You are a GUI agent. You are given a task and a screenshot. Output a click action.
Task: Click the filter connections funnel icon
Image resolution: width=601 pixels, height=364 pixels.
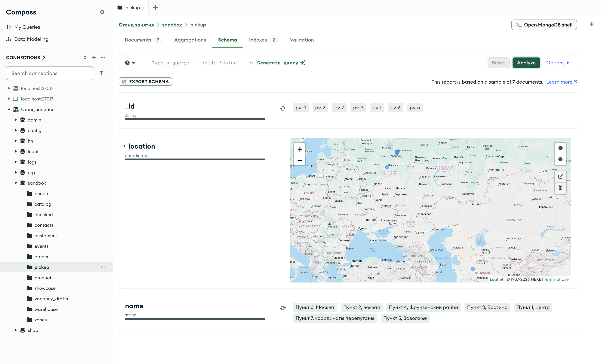pyautogui.click(x=101, y=73)
